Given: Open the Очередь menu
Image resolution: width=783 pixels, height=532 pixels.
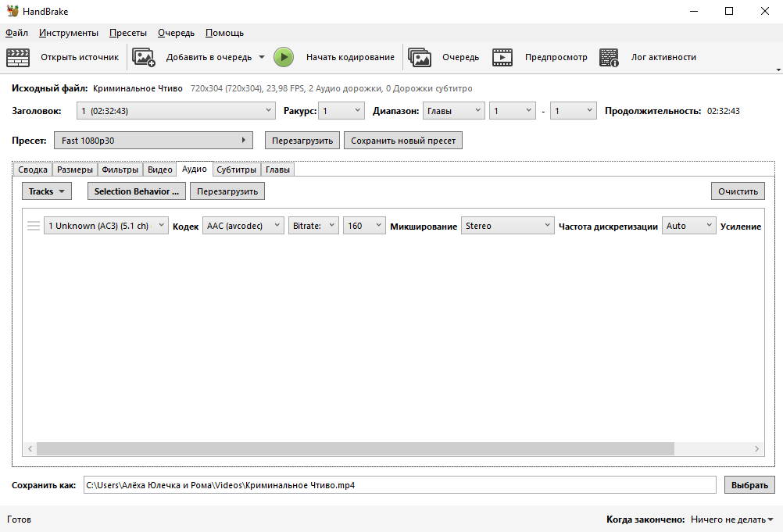Looking at the screenshot, I should tap(176, 33).
